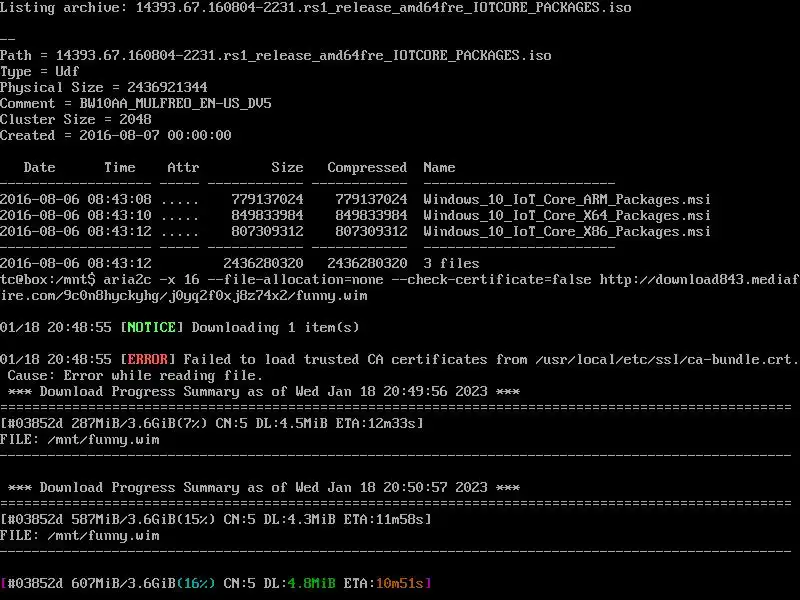Select Windows_10_IoT_Core_X86_Packages.msi filename
800x600 pixels.
coord(567,232)
